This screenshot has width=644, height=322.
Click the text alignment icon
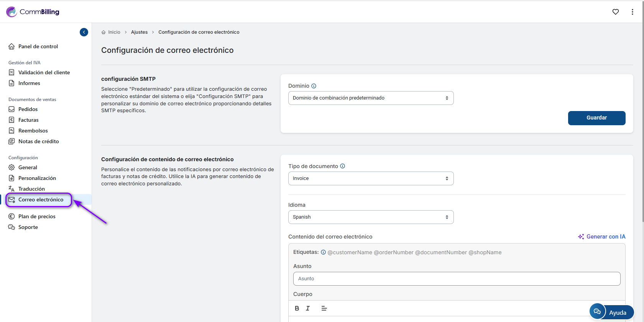(324, 308)
